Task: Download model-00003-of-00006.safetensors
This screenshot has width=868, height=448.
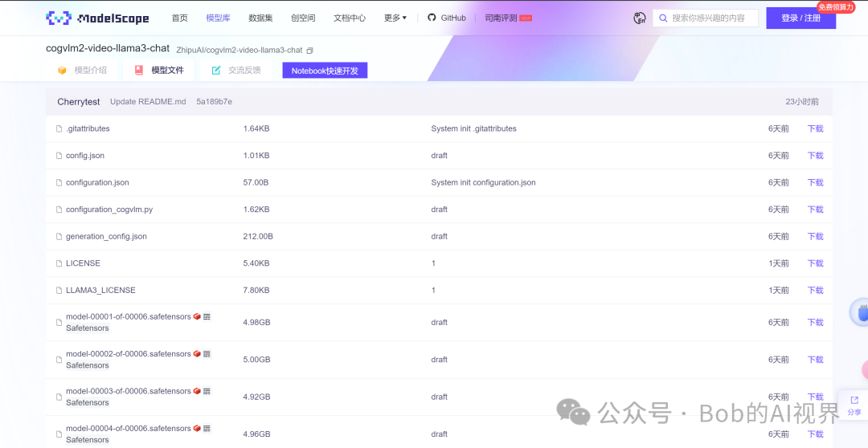Action: coord(815,397)
